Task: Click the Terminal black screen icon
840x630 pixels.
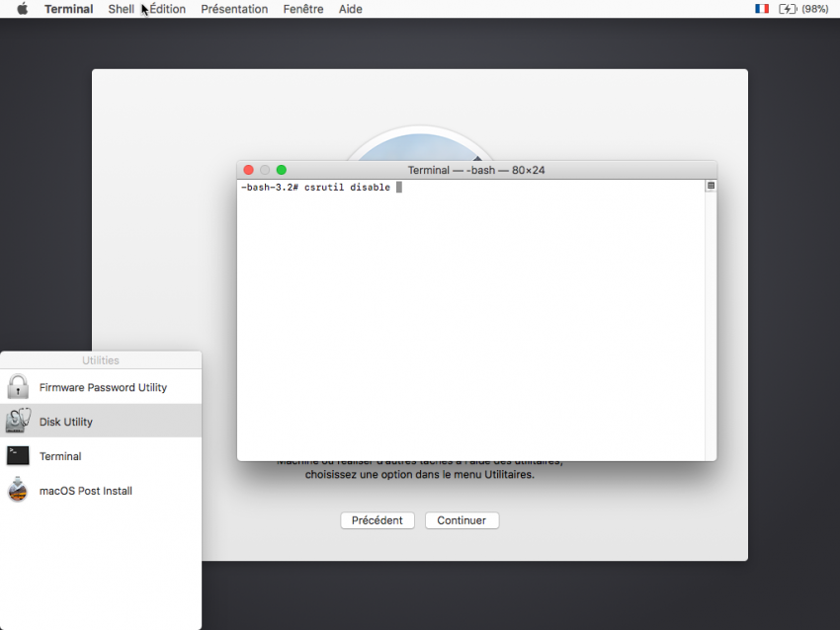Action: 18,455
